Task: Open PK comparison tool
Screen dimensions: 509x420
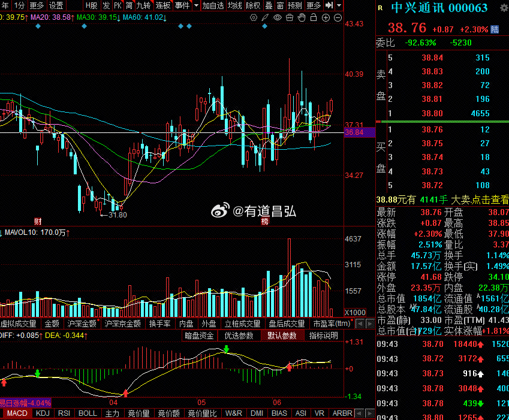Action: pyautogui.click(x=118, y=5)
